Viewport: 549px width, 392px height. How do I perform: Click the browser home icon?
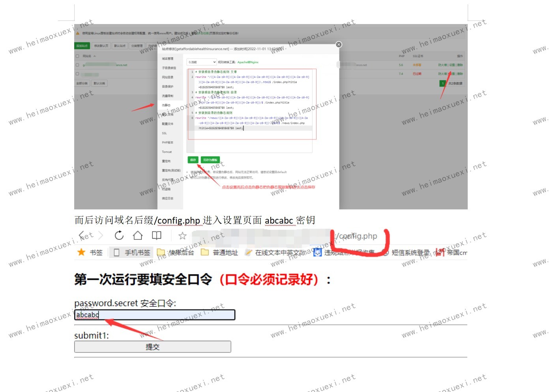(138, 236)
